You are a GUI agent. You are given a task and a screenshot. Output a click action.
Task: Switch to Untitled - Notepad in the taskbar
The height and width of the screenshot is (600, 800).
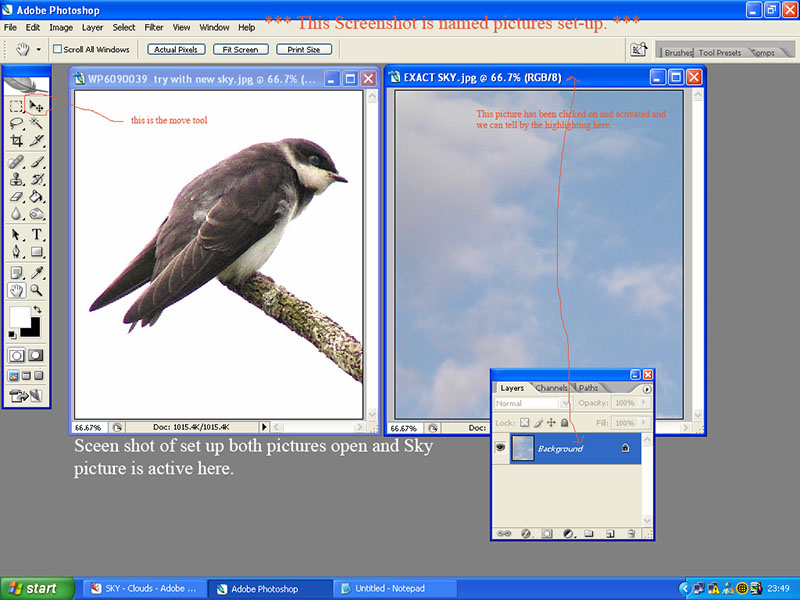click(393, 588)
